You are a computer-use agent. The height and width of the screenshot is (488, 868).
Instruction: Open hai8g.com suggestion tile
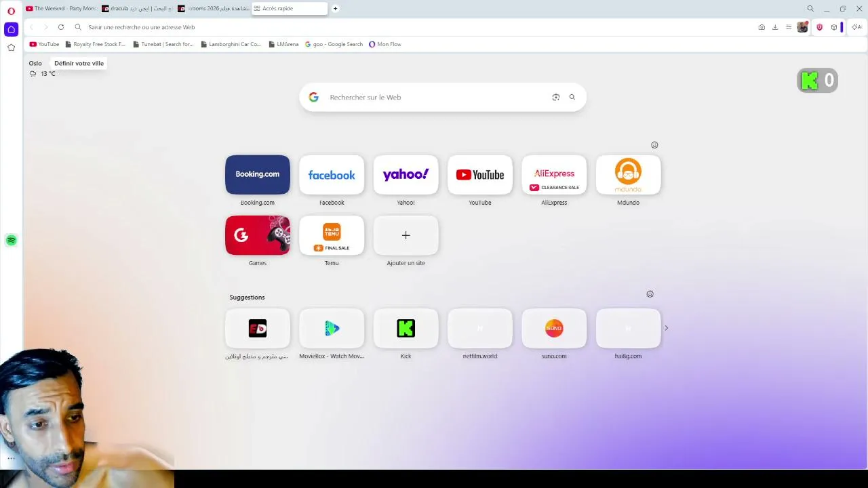coord(628,329)
